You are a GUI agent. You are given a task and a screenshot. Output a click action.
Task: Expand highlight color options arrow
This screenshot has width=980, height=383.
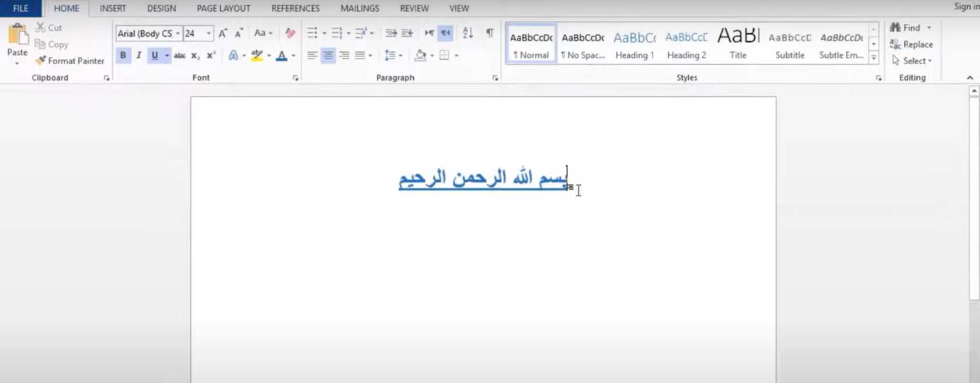268,56
